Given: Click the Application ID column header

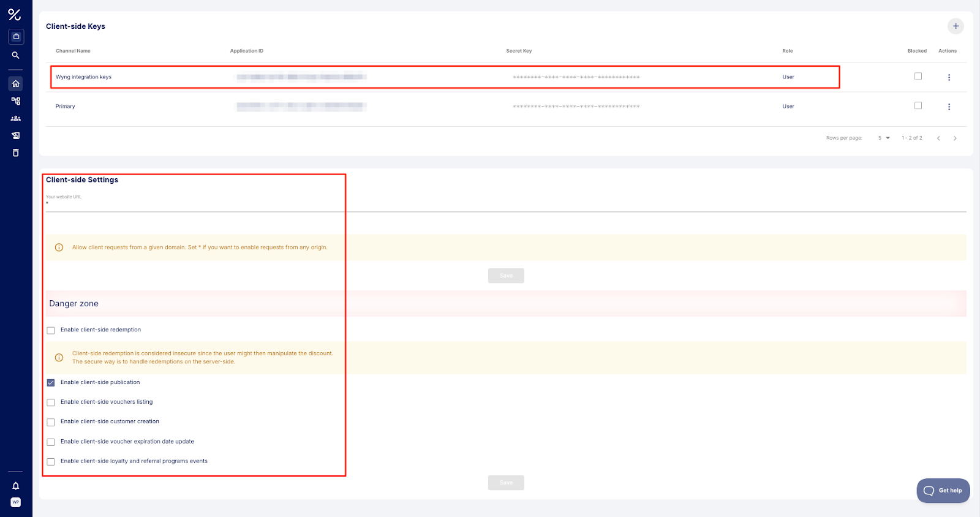Looking at the screenshot, I should [247, 51].
